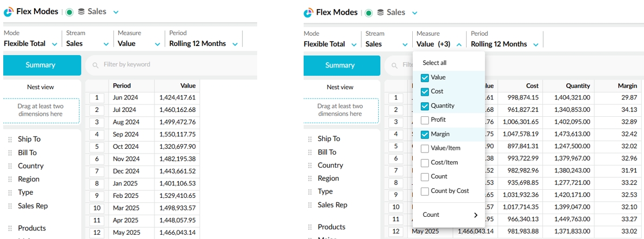
Task: Expand the Count submenu arrow
Action: point(475,215)
